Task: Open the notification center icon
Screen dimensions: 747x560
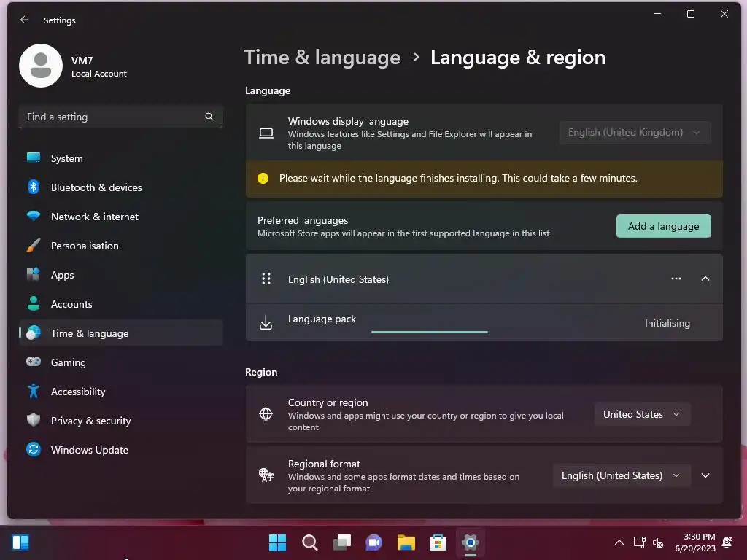Action: (727, 542)
